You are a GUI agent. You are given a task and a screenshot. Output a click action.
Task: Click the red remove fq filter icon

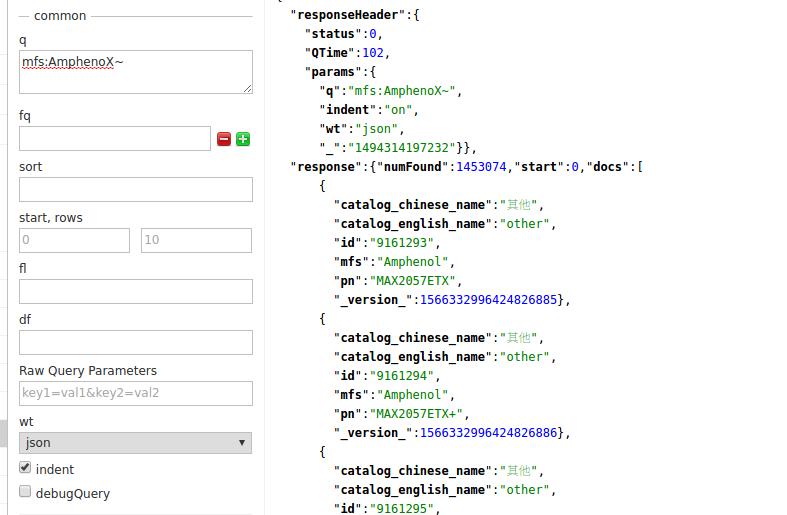(x=224, y=139)
